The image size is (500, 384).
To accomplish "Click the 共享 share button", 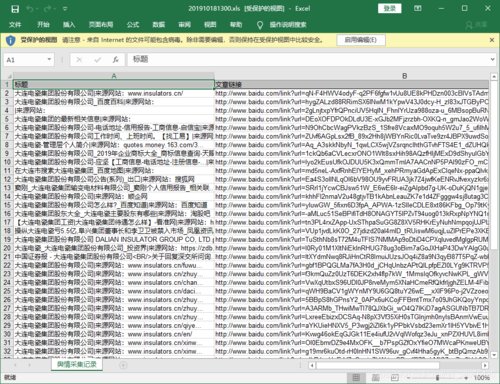I will (477, 25).
